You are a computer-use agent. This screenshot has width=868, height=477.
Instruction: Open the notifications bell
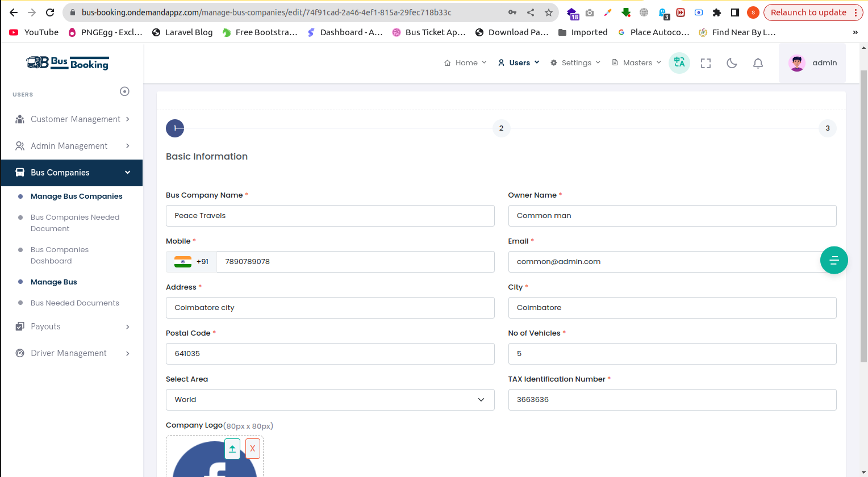click(x=758, y=63)
